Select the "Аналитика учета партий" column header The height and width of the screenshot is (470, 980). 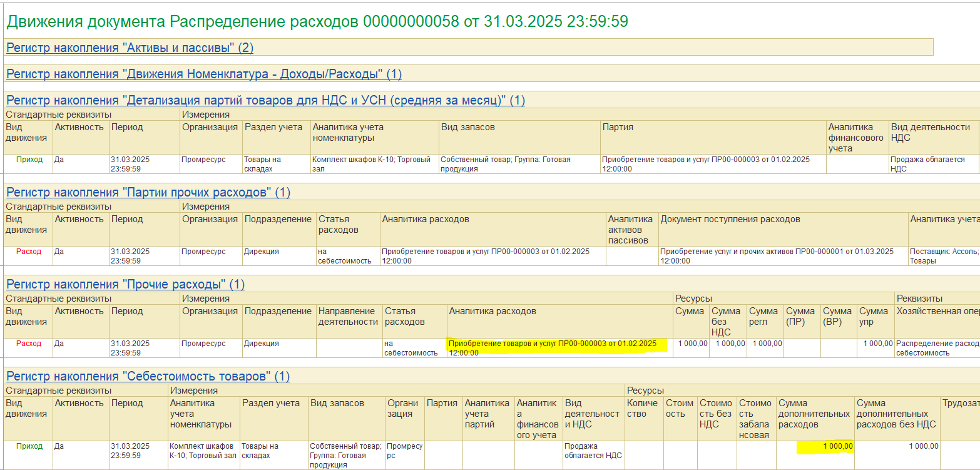(x=487, y=414)
